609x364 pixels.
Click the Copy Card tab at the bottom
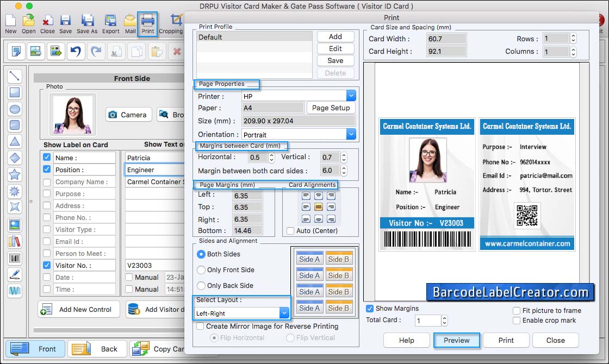point(157,348)
